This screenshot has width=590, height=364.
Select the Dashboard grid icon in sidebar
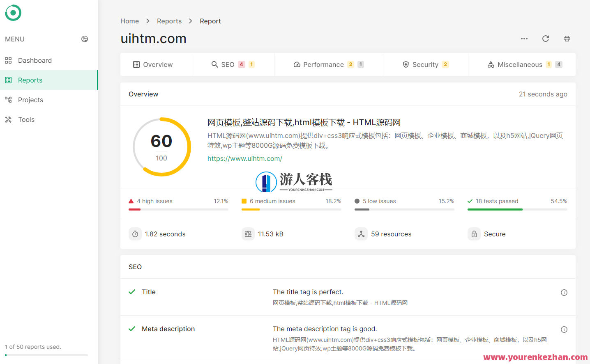(x=8, y=60)
